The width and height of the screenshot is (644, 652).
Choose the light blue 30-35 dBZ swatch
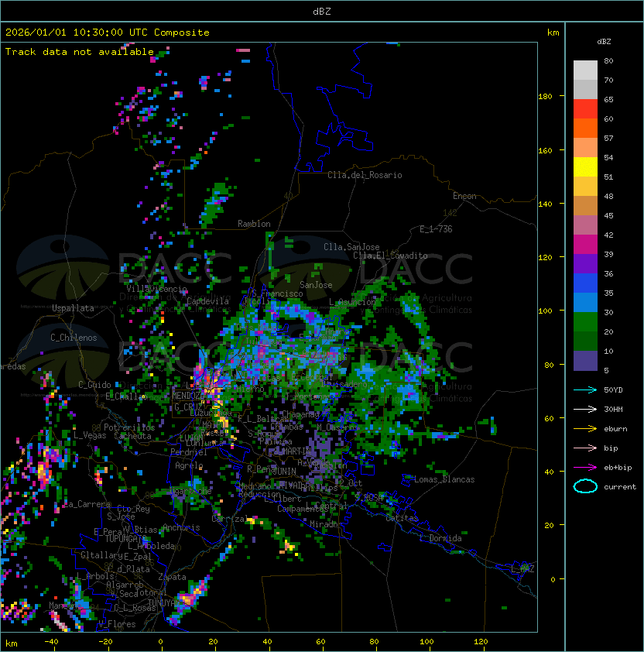(x=585, y=302)
